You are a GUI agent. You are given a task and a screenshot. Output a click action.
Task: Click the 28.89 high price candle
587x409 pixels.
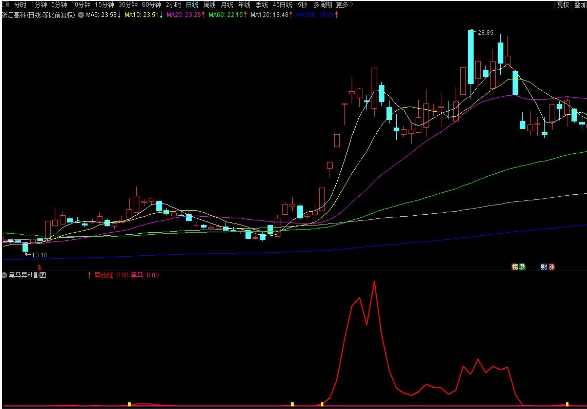pyautogui.click(x=471, y=57)
